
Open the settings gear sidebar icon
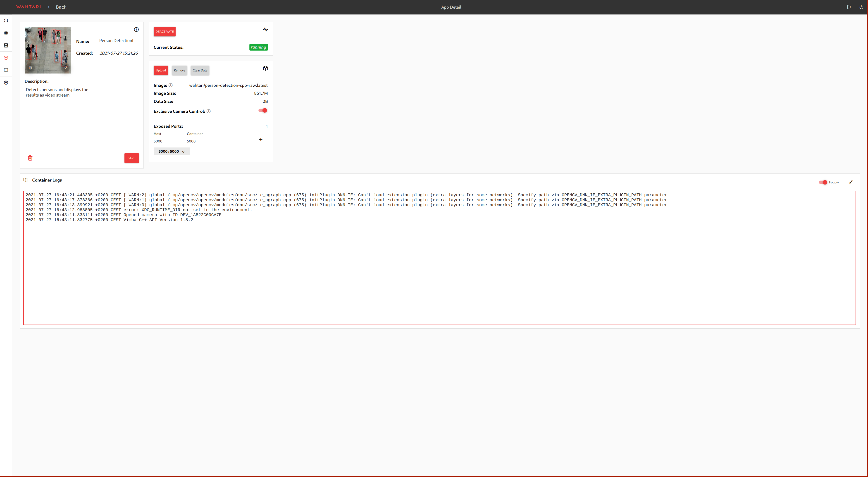point(6,83)
